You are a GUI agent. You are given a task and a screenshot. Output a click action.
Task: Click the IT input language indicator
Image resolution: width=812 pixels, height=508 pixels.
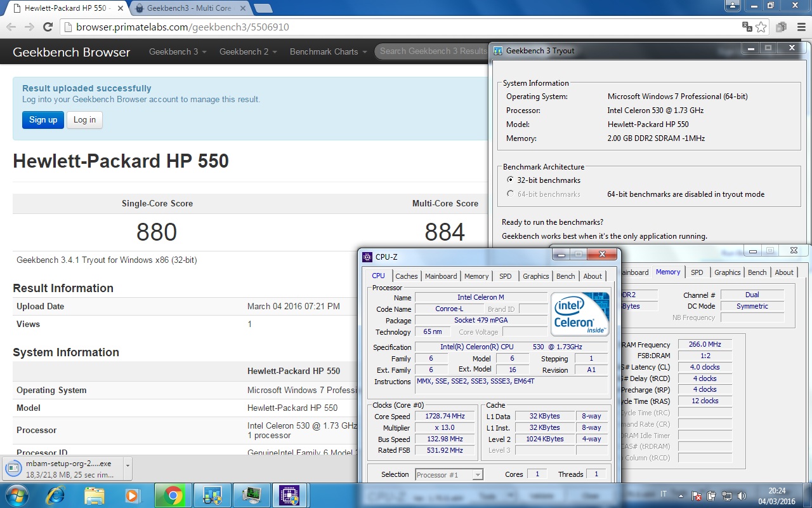(x=664, y=494)
